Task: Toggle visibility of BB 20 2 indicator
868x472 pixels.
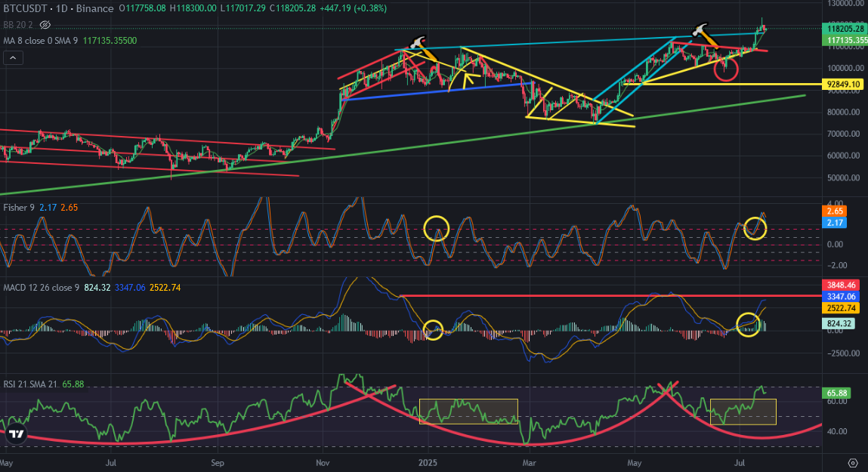Action: tap(45, 25)
